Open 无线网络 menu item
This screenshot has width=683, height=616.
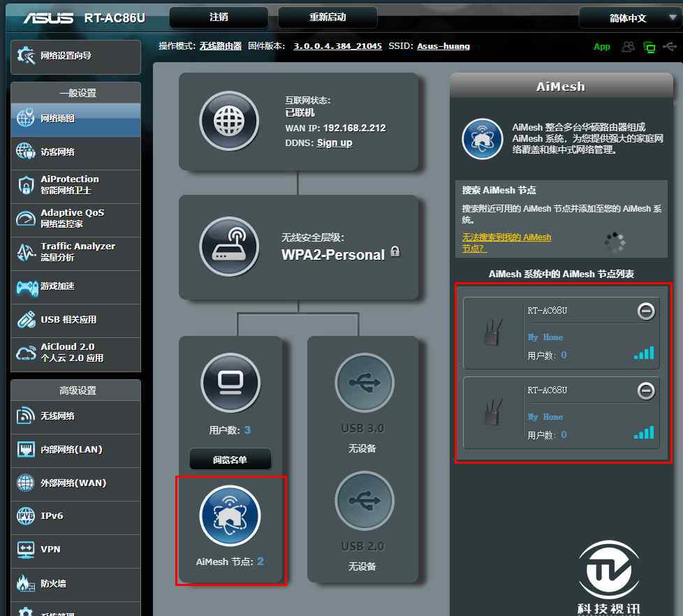(x=76, y=417)
